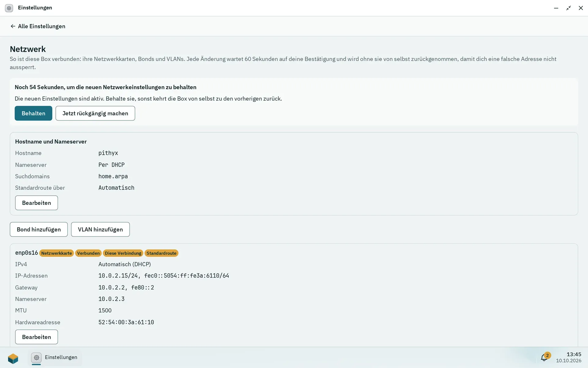Click the date 10.10.2026 in taskbar
Screen dimensions: 588x368
click(569, 361)
